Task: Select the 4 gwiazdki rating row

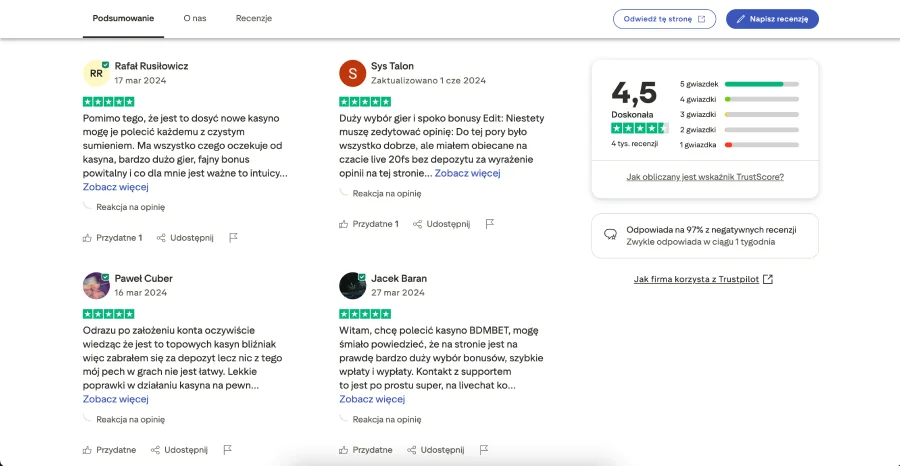Action: (x=739, y=99)
